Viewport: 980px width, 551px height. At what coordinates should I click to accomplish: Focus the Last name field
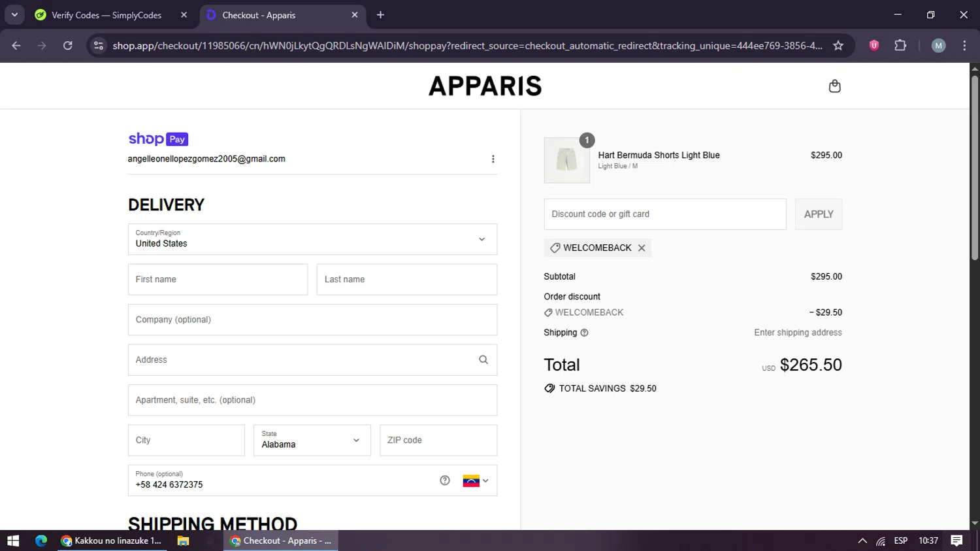coord(406,279)
